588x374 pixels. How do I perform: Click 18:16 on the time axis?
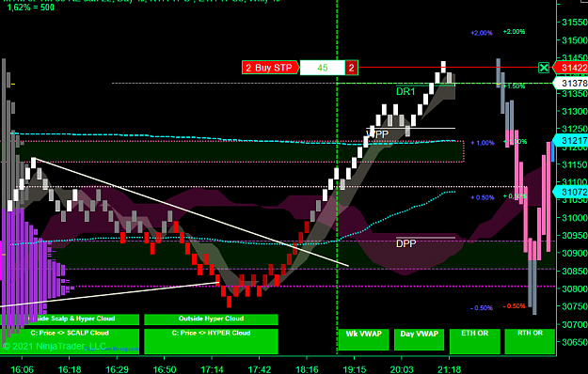point(307,369)
